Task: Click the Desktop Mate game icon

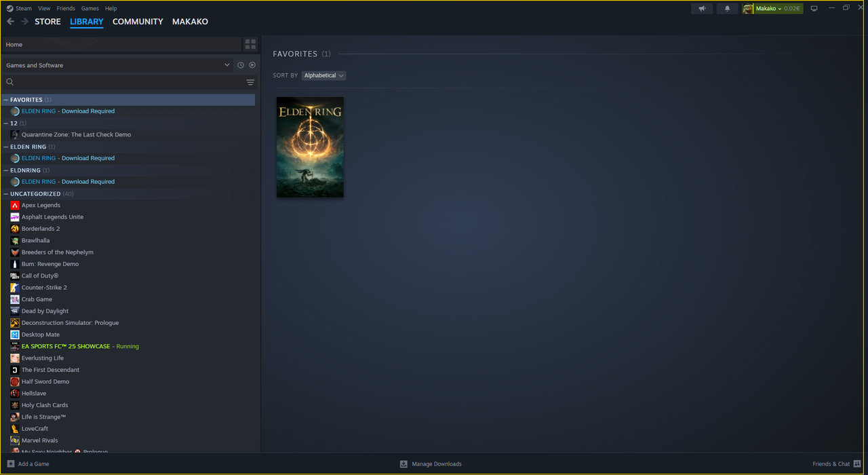Action: pos(15,335)
